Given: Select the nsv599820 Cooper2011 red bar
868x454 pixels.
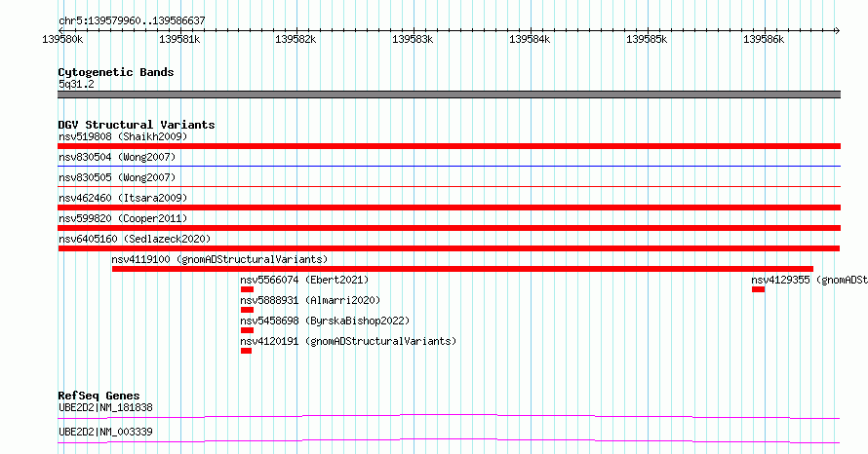Looking at the screenshot, I should (x=449, y=228).
